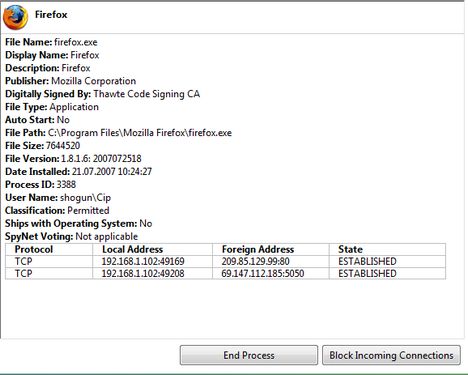Click the Local Address column header
The image size is (468, 375).
click(152, 249)
